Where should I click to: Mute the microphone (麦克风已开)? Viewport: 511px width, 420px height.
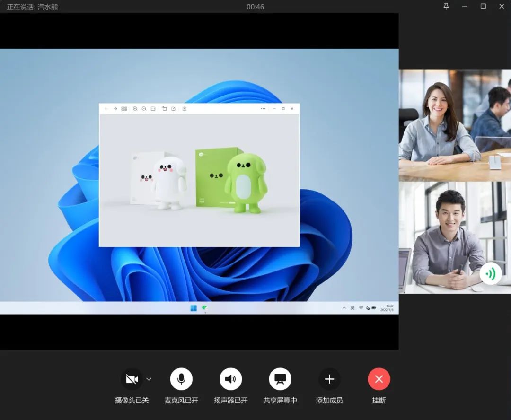(181, 379)
